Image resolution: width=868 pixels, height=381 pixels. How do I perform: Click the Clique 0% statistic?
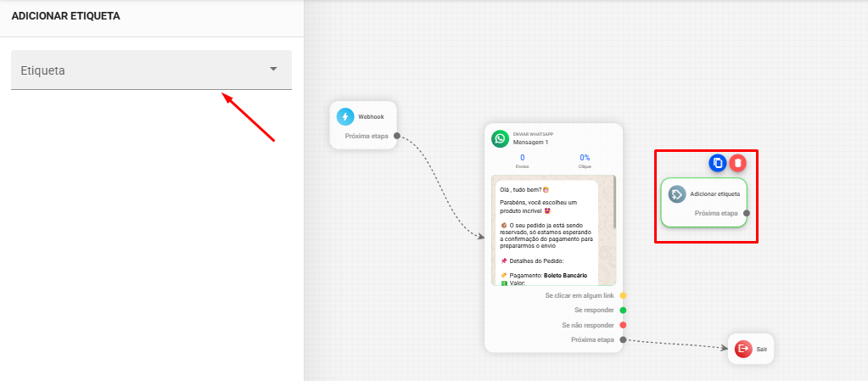[585, 160]
